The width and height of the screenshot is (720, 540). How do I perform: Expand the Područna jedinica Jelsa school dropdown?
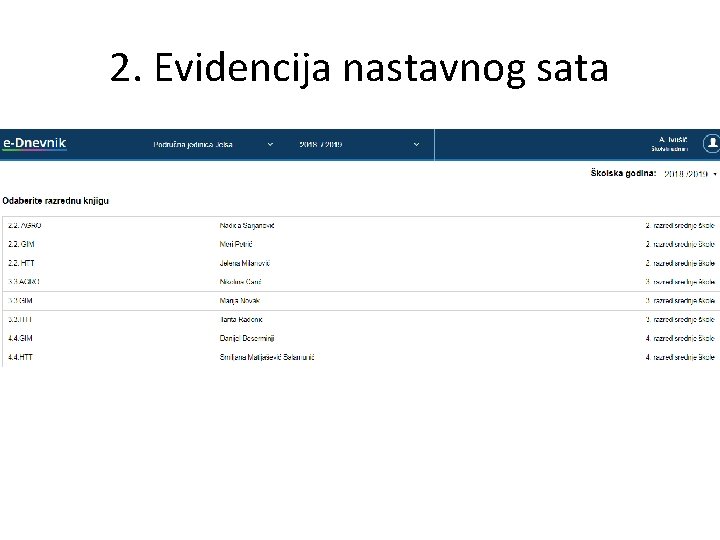coord(214,145)
